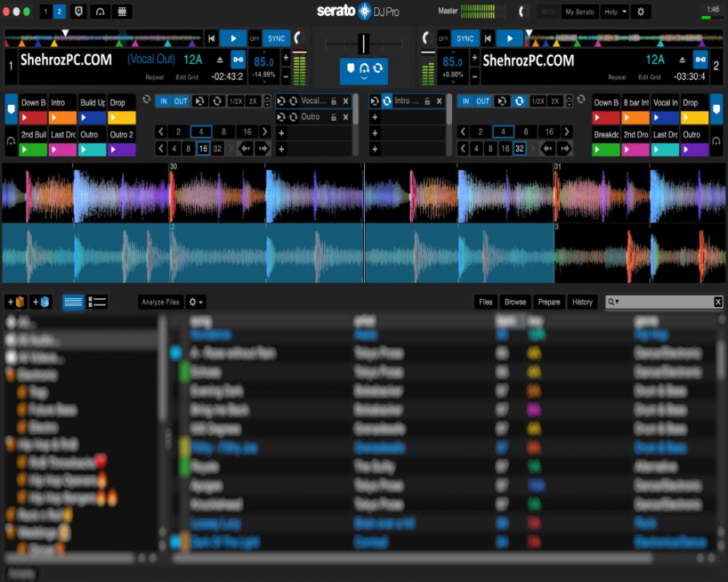Open the recording shield icon panel

(x=78, y=12)
